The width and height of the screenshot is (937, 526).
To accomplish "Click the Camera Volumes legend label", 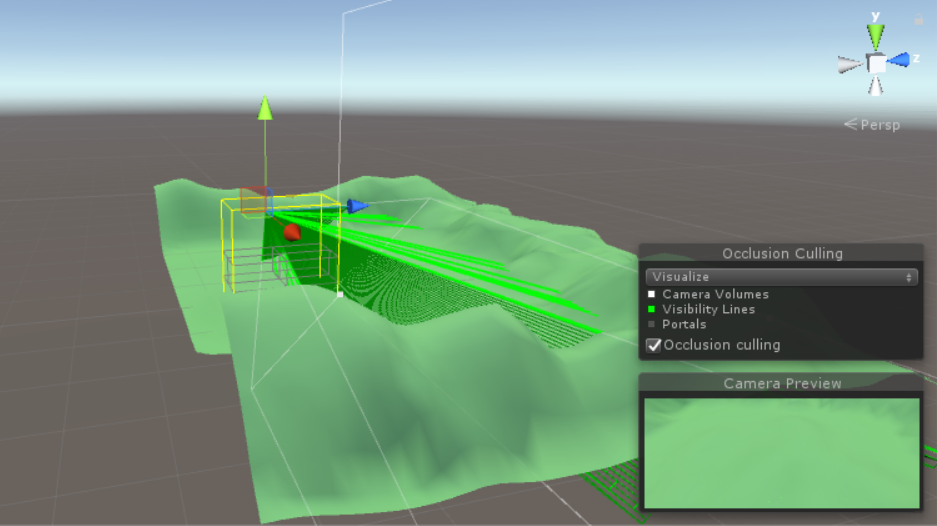I will click(x=715, y=295).
